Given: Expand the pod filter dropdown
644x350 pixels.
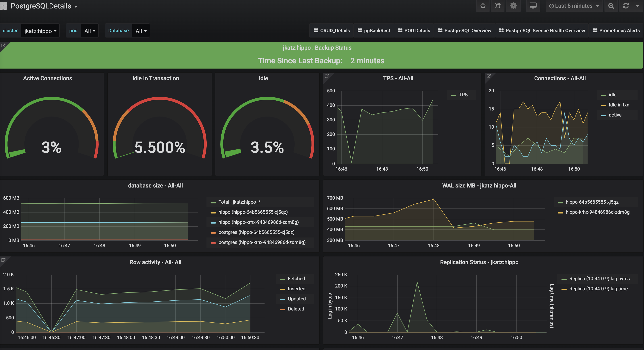Looking at the screenshot, I should pos(89,31).
